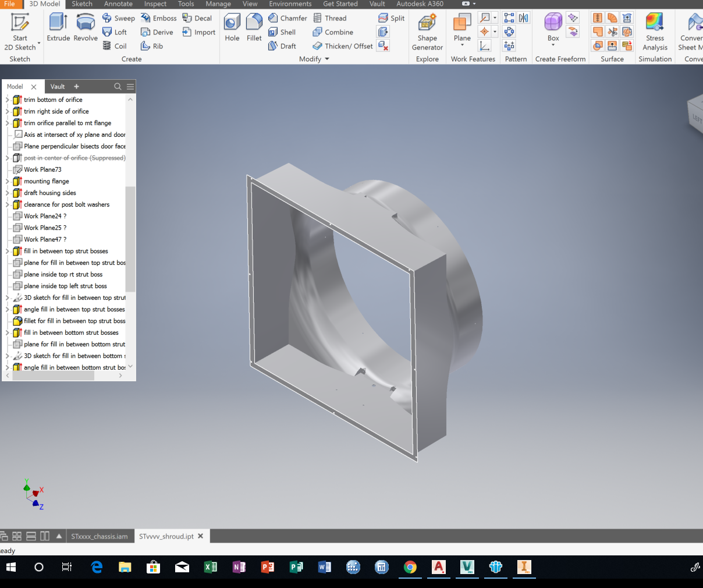Select 'Work Plane73' in browser
Viewport: 703px width, 588px height.
(42, 169)
